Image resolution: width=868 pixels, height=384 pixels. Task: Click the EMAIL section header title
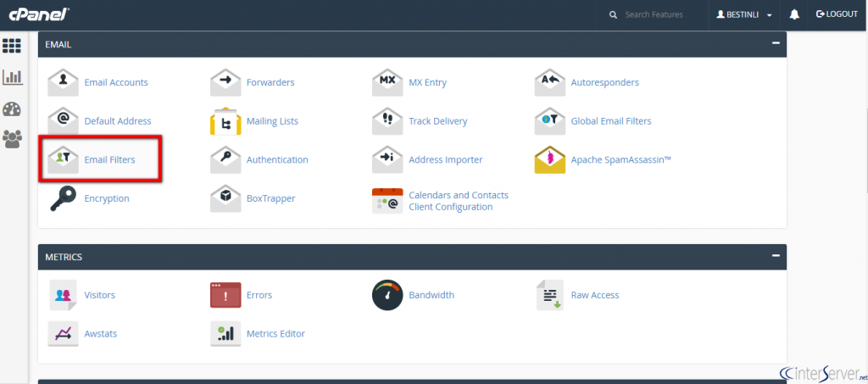point(58,44)
